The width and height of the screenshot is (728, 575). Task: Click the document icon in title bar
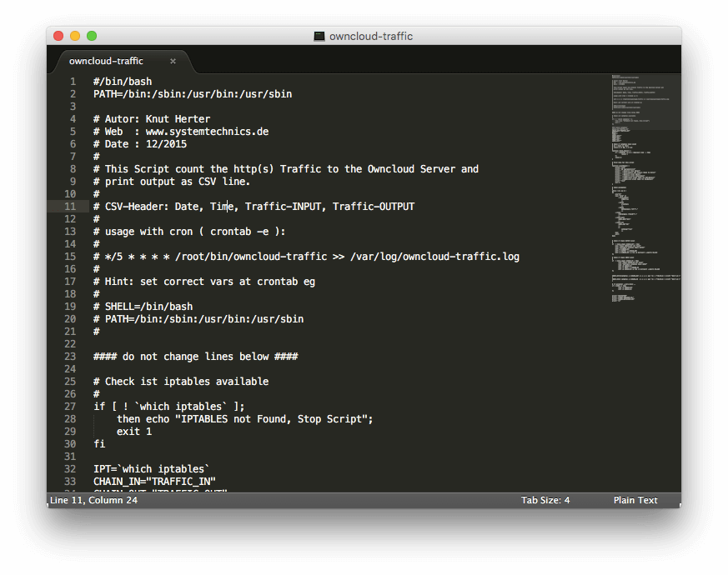coord(319,36)
